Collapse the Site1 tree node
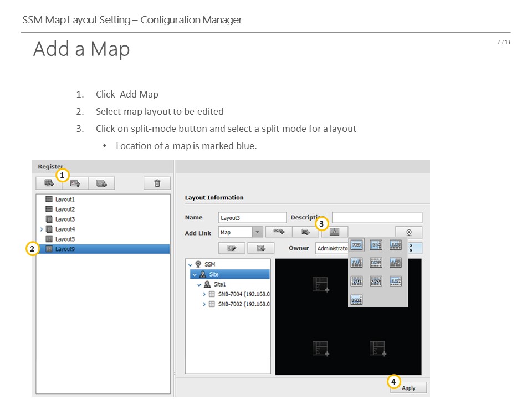The height and width of the screenshot is (399, 532). pyautogui.click(x=199, y=285)
